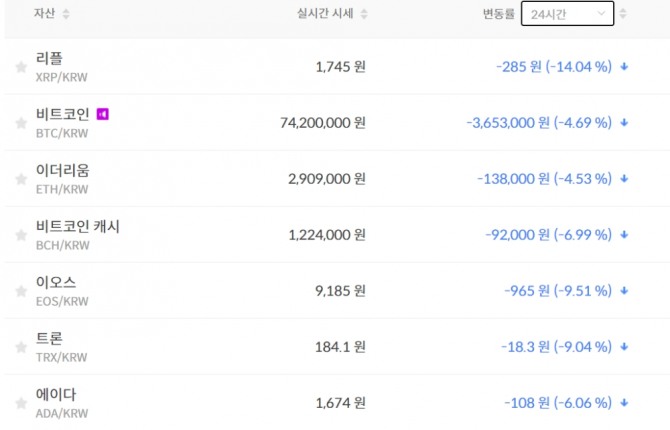The image size is (670, 430).
Task: Star the Ethereum ETH/KRW row
Action: point(21,179)
